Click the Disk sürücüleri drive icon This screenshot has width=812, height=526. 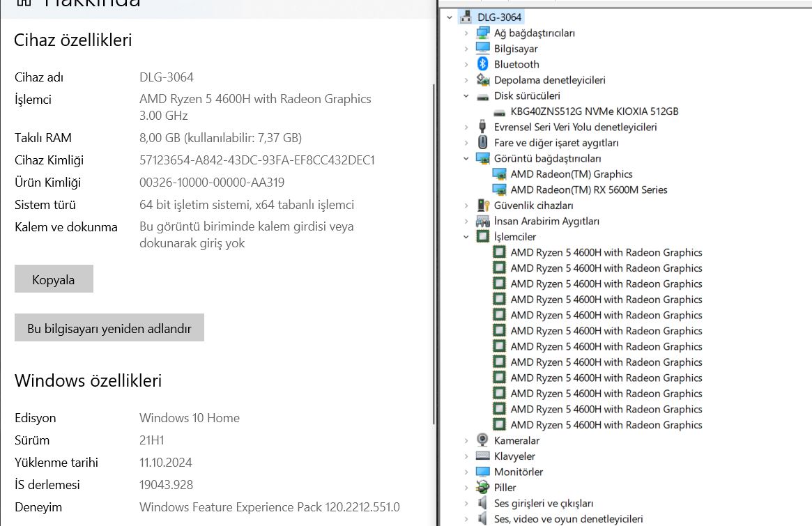pos(482,96)
